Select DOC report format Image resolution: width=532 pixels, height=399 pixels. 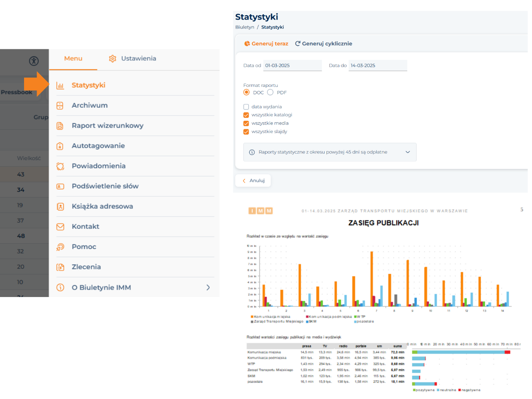(246, 92)
